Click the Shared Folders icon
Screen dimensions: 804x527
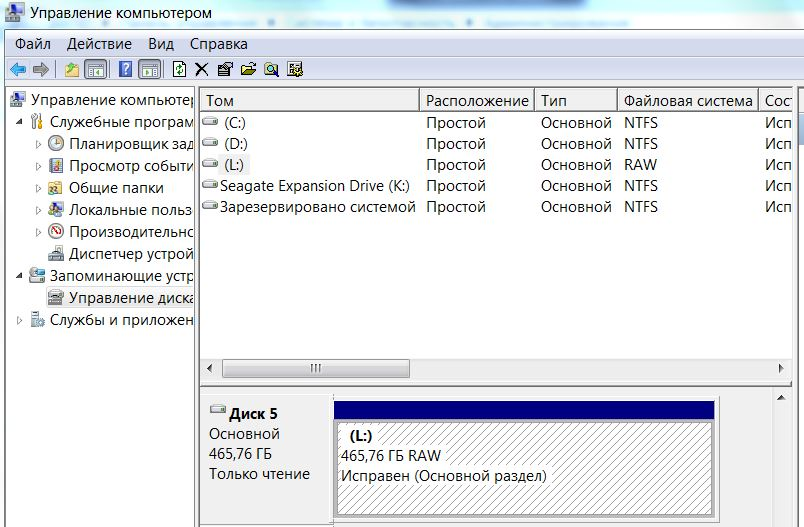tap(55, 188)
